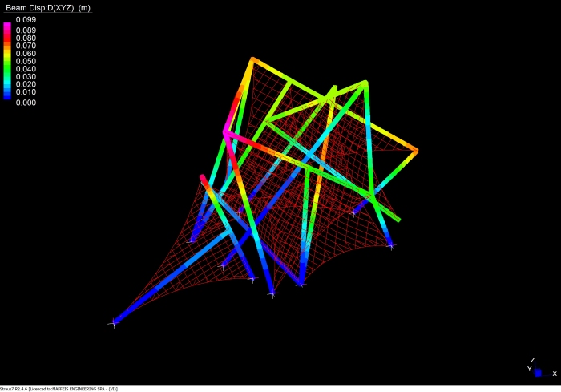This screenshot has width=561, height=392.
Task: Click the 0.060 legend value
Action: pyautogui.click(x=26, y=54)
